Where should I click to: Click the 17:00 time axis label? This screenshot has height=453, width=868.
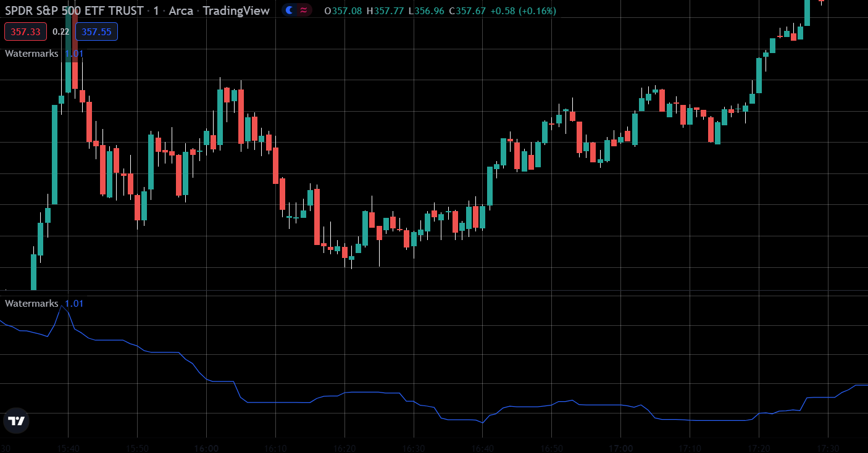point(621,448)
